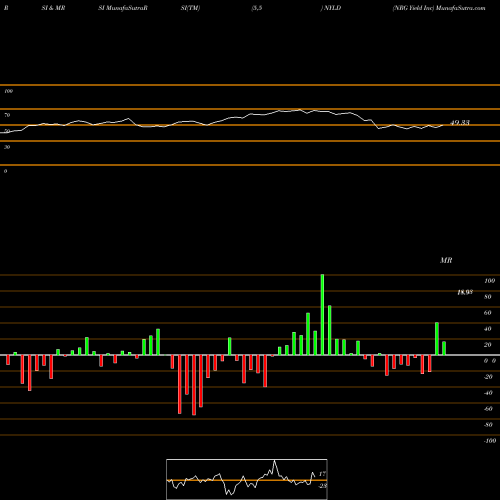The image size is (500, 500).
Task: Click the MR label above histogram
Action: tap(446, 260)
